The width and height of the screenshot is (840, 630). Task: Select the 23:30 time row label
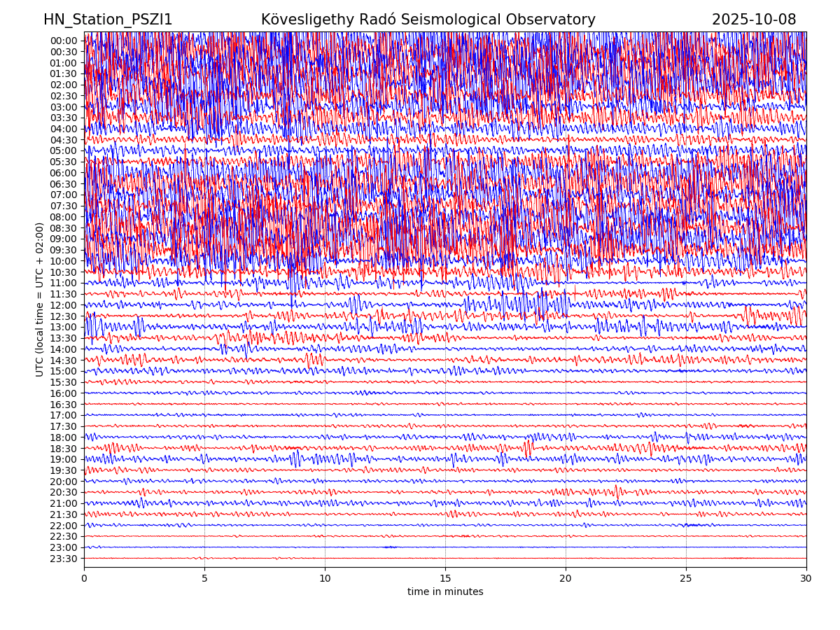(63, 559)
